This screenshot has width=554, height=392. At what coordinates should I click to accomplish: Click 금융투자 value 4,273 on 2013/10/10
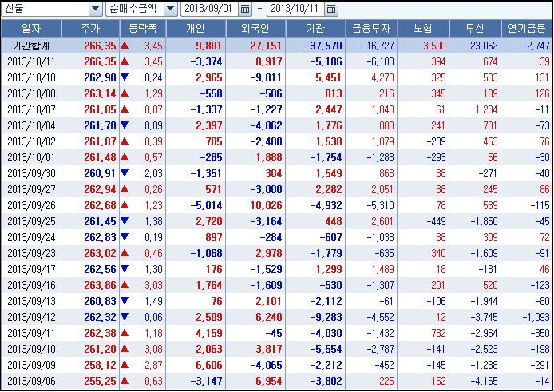coord(382,77)
